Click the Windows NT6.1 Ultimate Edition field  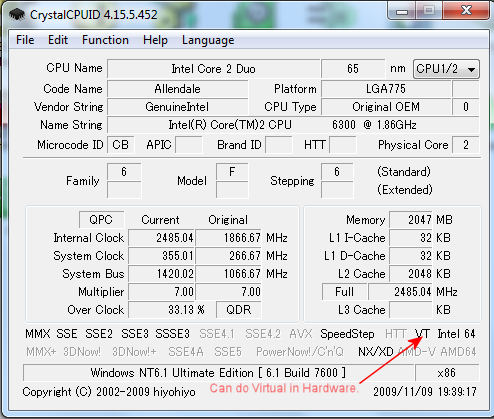click(218, 373)
